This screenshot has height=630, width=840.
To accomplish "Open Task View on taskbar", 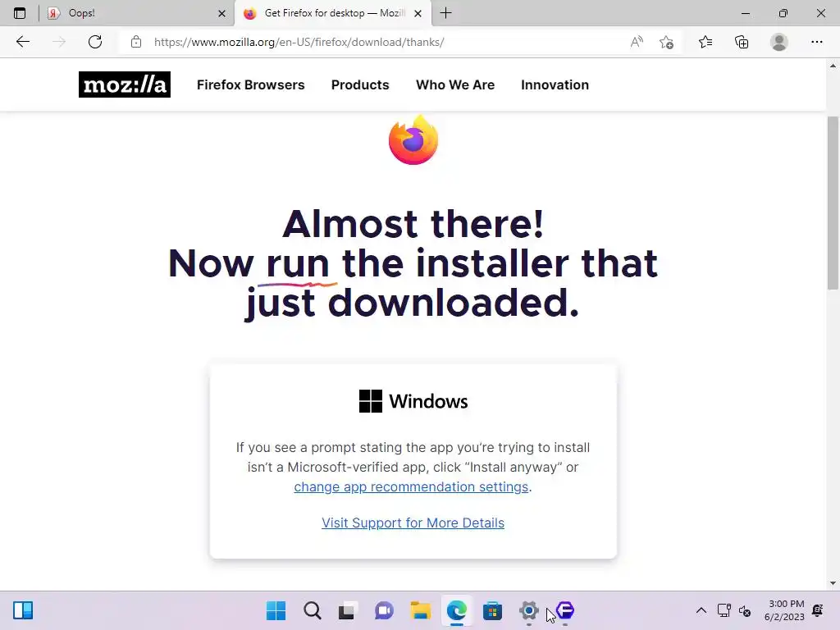I will (348, 610).
